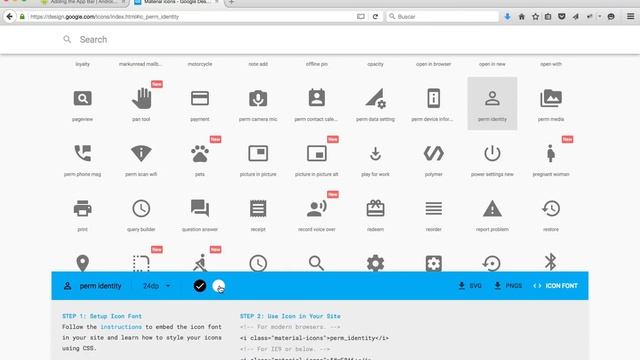
Task: Go back with browser back arrow
Action: 9,17
